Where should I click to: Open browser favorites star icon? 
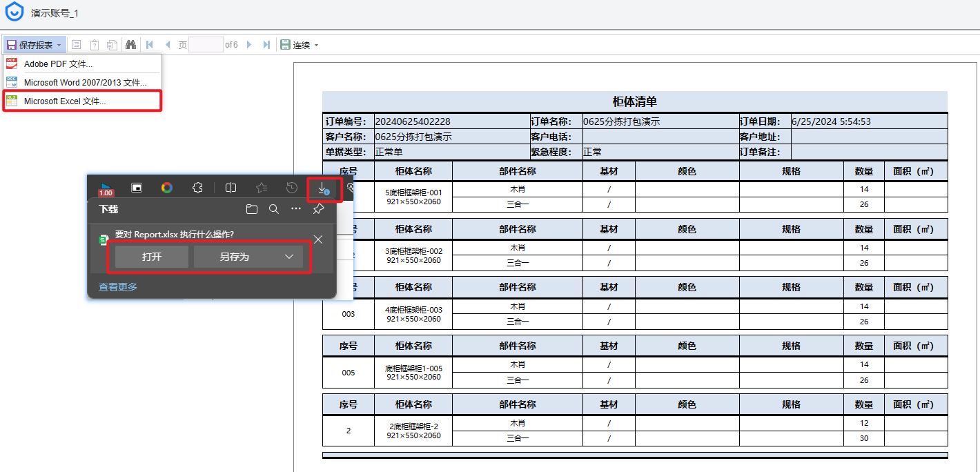262,188
